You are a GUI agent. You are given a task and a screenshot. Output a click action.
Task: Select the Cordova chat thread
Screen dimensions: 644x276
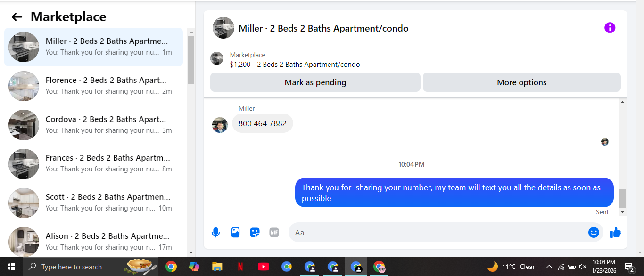pos(93,125)
